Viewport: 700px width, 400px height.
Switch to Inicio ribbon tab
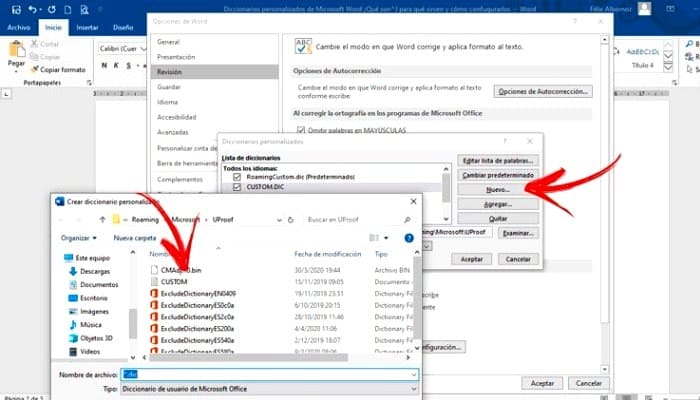pos(53,28)
